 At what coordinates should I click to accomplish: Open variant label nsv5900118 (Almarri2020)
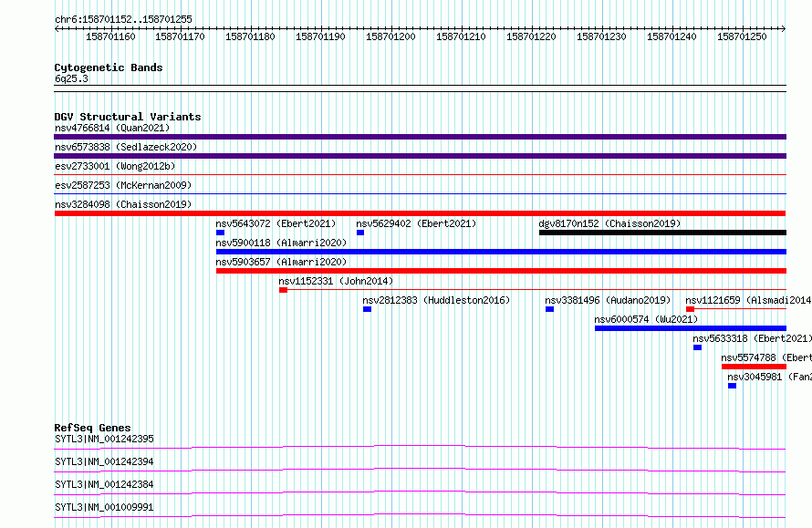point(281,243)
